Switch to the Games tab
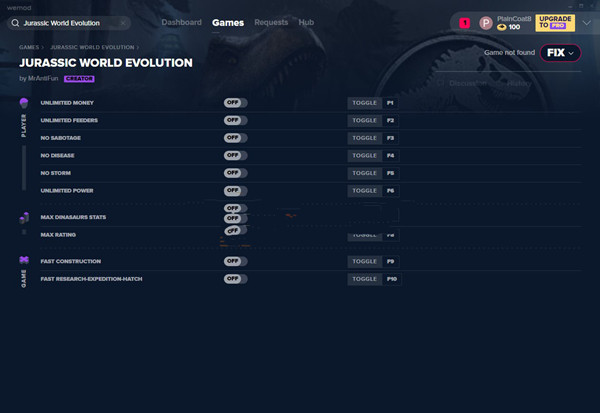Screen dimensions: 600x413 (x=228, y=23)
